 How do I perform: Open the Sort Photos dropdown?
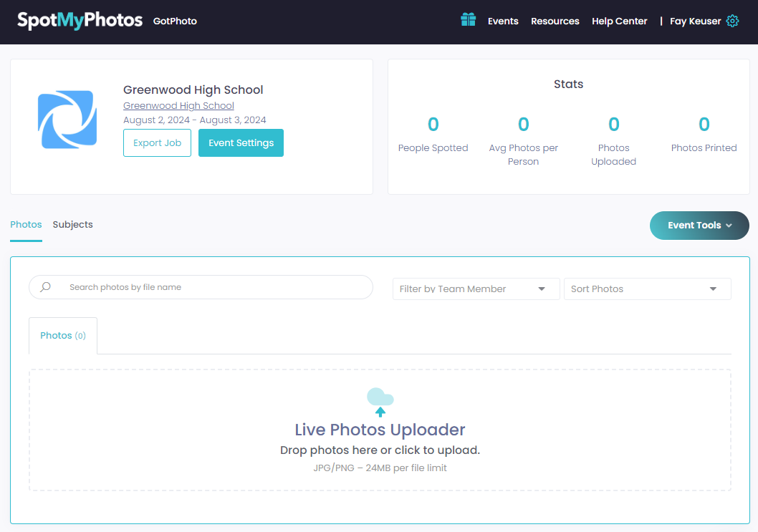click(647, 289)
